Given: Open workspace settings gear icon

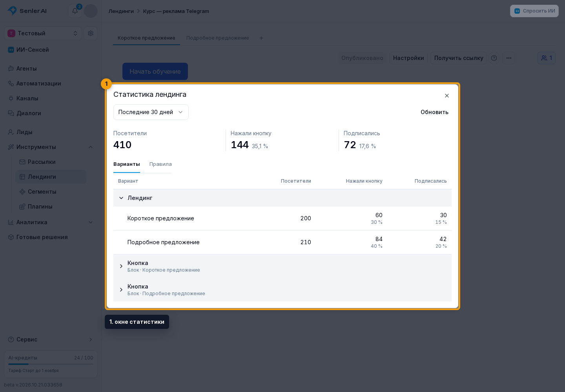Looking at the screenshot, I should pyautogui.click(x=91, y=33).
